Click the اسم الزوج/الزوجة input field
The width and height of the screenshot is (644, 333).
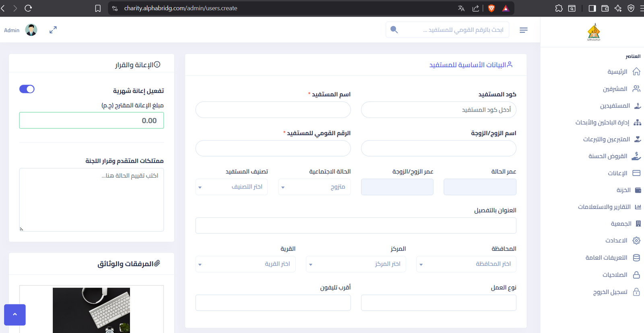click(x=439, y=148)
